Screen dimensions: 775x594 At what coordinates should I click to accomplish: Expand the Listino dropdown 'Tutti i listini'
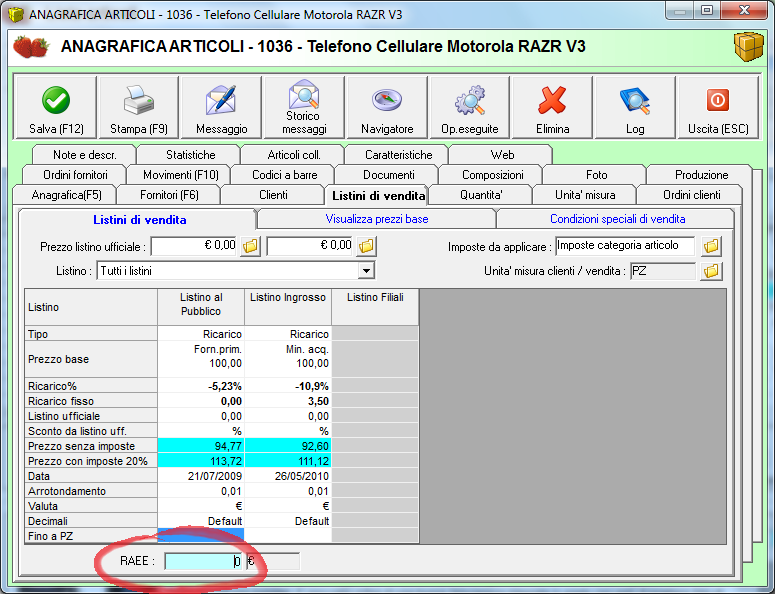366,271
